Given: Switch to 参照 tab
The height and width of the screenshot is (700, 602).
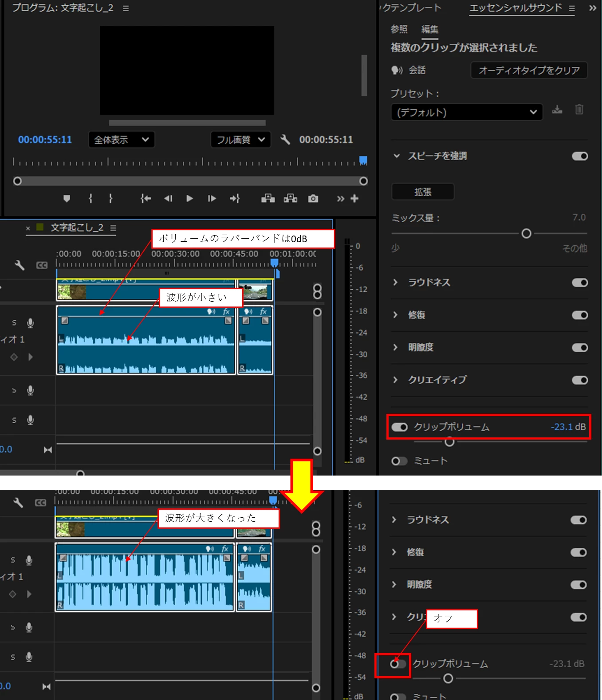Looking at the screenshot, I should [399, 29].
